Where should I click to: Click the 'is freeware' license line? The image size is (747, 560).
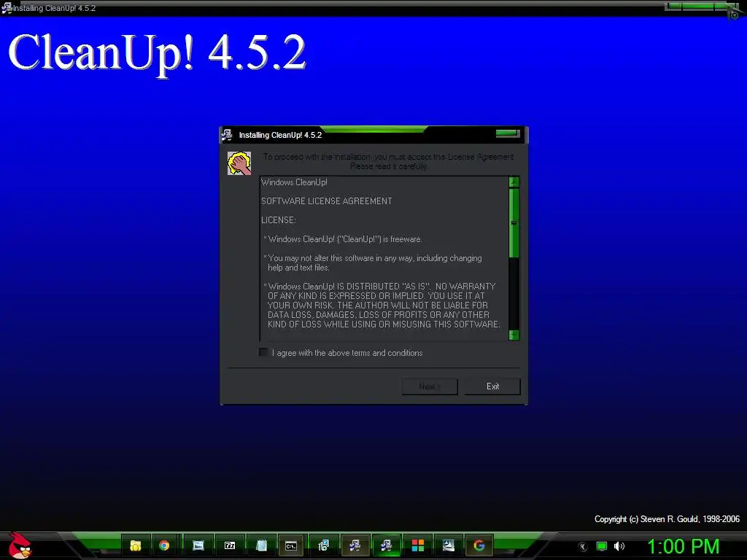(343, 239)
